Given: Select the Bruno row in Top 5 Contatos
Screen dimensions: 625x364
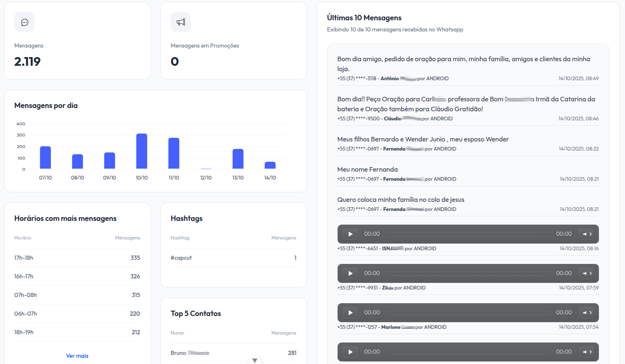Looking at the screenshot, I should point(233,353).
